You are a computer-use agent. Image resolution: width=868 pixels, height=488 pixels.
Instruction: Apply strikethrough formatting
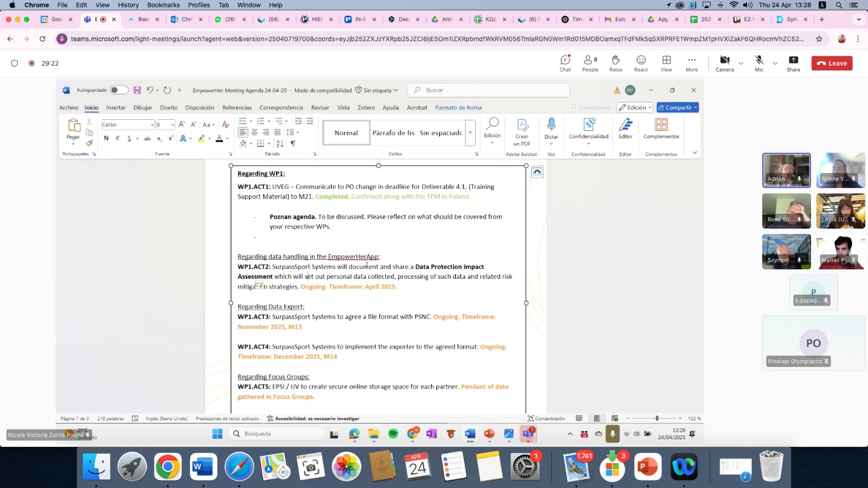tap(147, 138)
